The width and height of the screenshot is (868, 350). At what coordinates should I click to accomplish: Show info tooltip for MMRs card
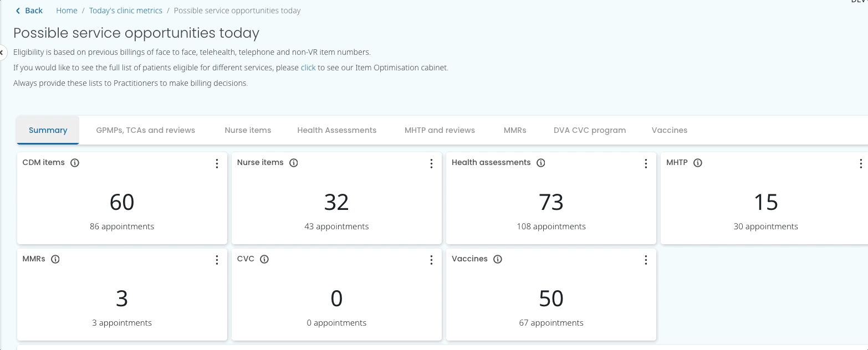tap(55, 259)
